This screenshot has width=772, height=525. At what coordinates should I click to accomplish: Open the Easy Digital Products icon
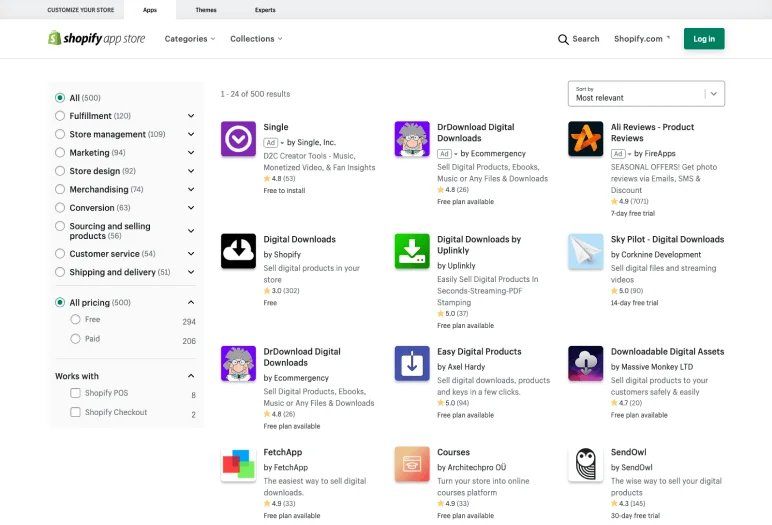pos(412,363)
